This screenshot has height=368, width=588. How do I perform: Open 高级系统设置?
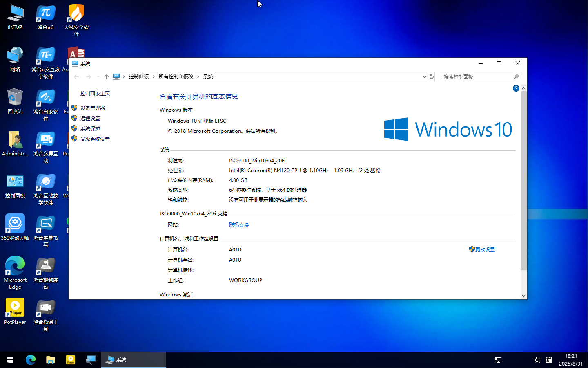pyautogui.click(x=95, y=139)
